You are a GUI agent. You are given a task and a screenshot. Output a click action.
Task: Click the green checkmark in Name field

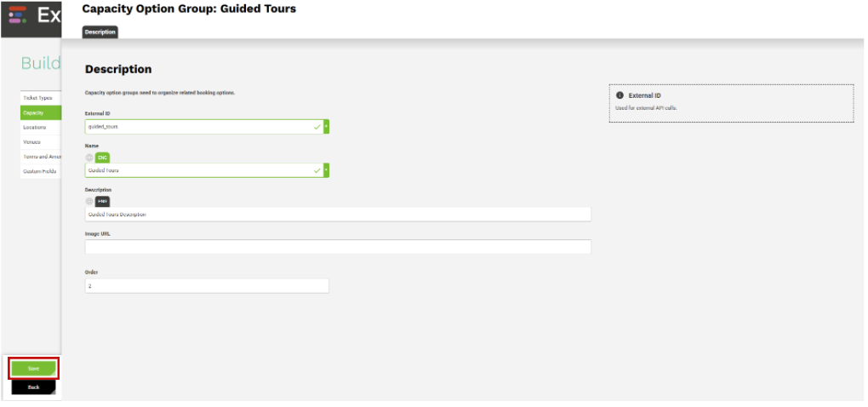317,170
